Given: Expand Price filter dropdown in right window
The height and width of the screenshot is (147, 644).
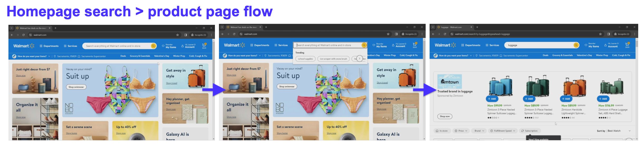Looking at the screenshot, I should tap(461, 131).
